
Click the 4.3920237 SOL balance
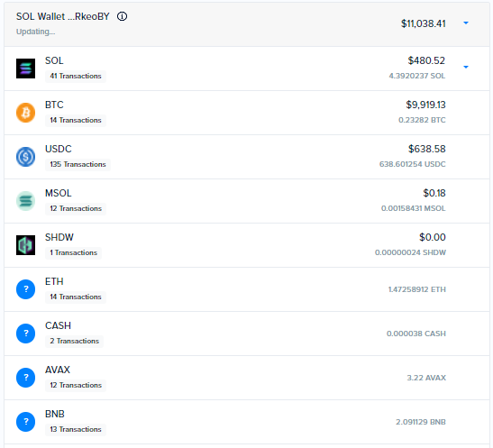pyautogui.click(x=417, y=76)
